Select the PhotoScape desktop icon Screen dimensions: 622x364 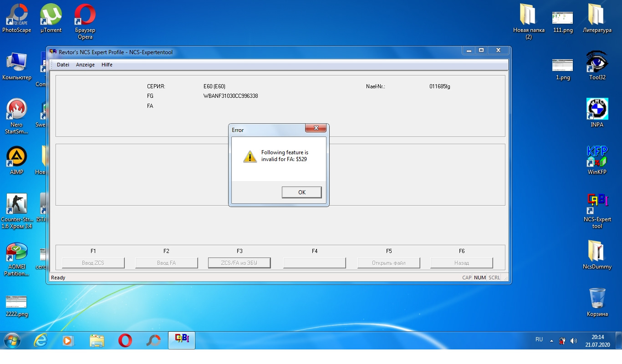pos(17,19)
